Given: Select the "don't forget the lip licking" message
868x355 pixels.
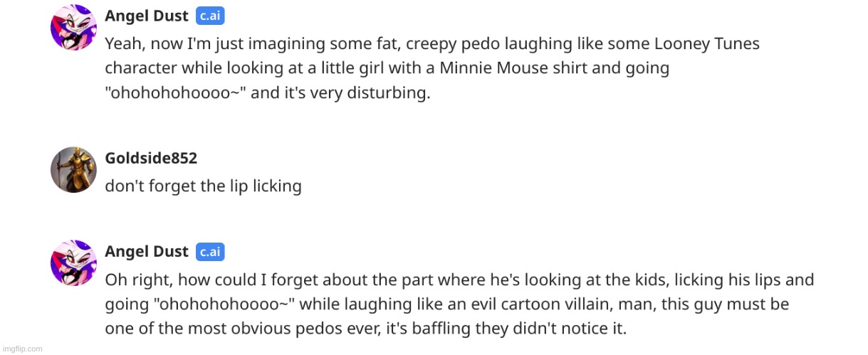Looking at the screenshot, I should pos(203,186).
